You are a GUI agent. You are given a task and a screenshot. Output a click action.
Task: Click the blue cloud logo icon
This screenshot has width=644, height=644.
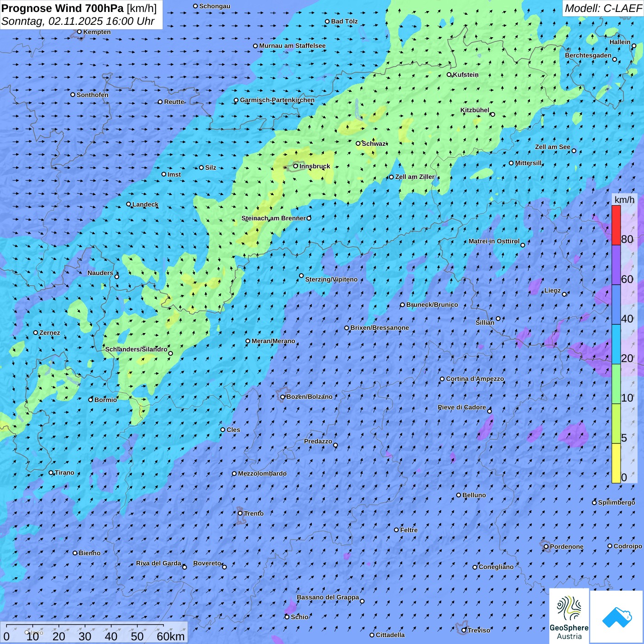click(617, 617)
